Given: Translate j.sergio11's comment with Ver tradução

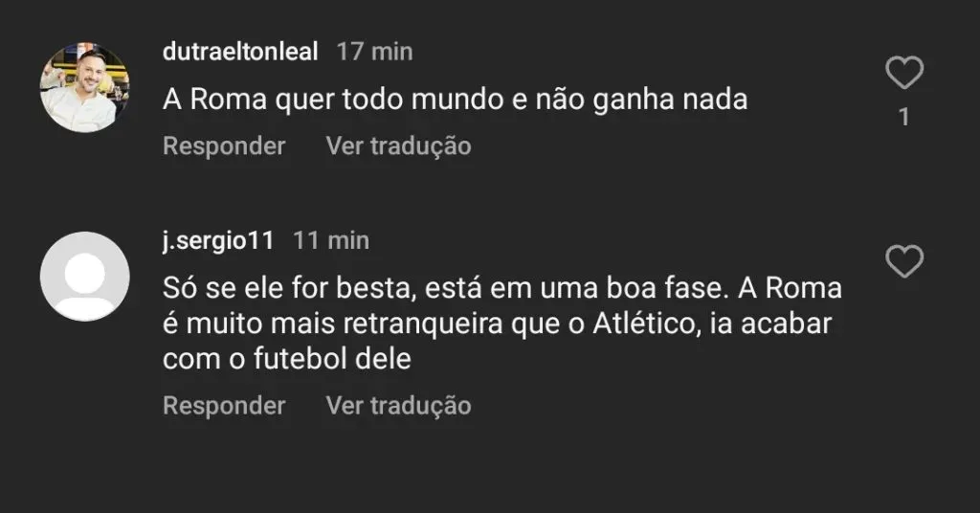Looking at the screenshot, I should tap(398, 406).
